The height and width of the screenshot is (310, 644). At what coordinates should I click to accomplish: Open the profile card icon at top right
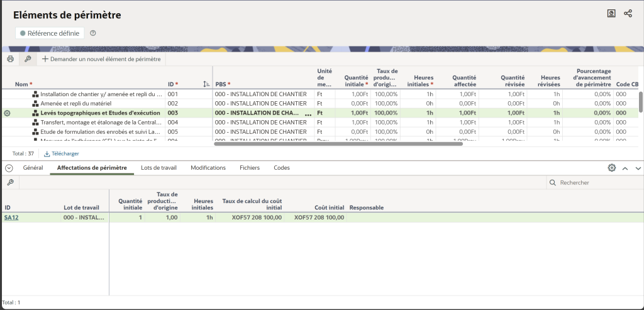pyautogui.click(x=611, y=13)
